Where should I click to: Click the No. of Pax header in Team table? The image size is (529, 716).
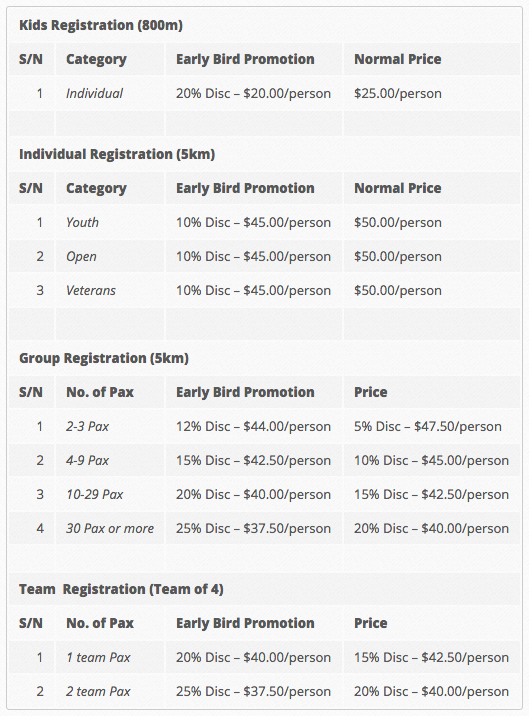(100, 623)
